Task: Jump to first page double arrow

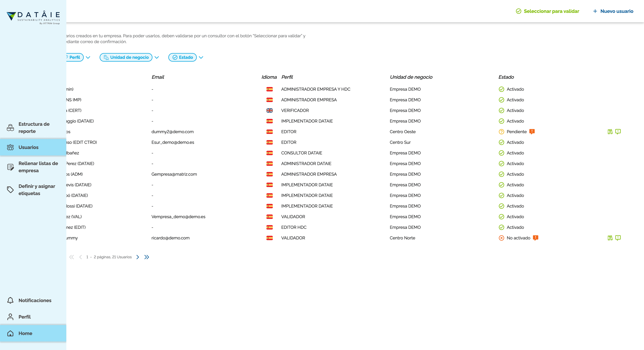Action: [x=71, y=257]
